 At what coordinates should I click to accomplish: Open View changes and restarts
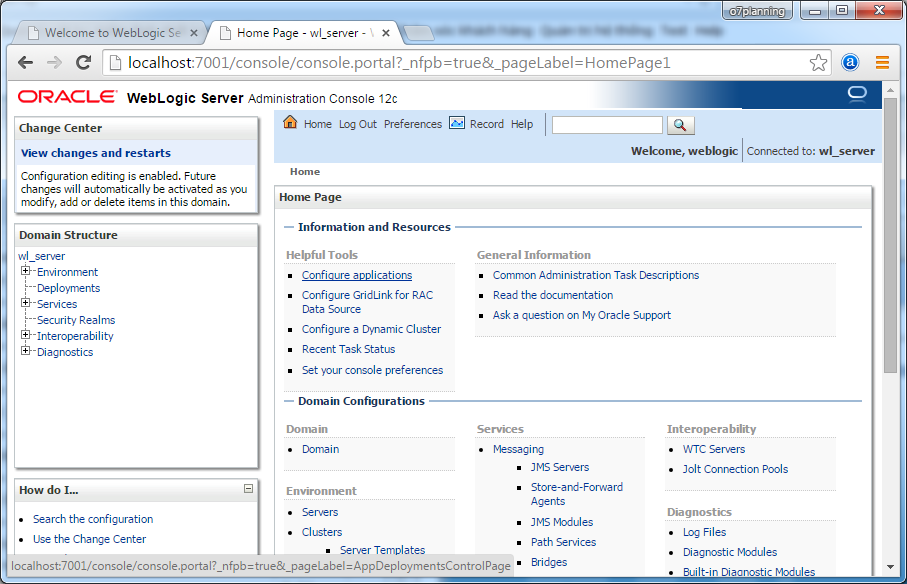tap(95, 153)
